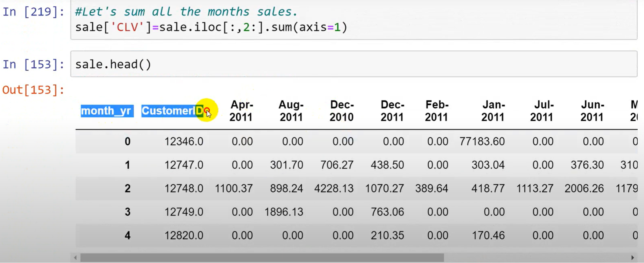The image size is (644, 263).
Task: Click the 1896.13 value in Aug-2011
Action: 284,212
